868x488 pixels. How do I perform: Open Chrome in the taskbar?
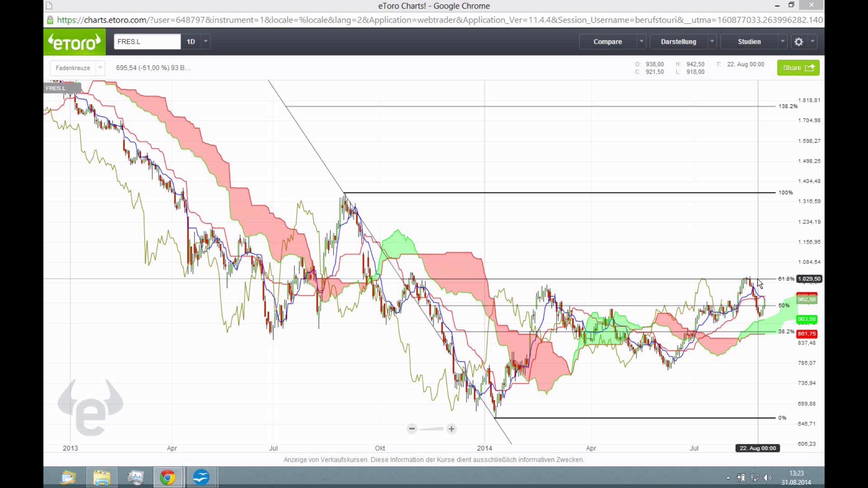click(x=168, y=477)
